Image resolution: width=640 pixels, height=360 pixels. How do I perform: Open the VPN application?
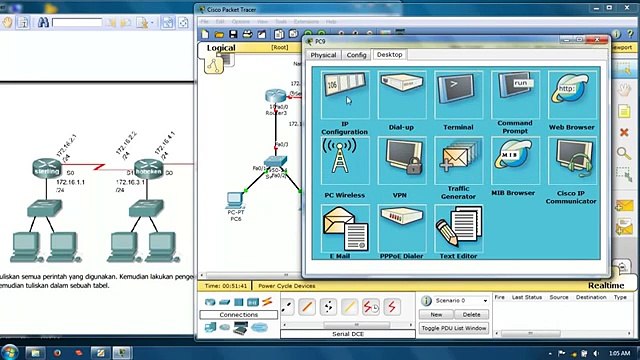(x=402, y=161)
